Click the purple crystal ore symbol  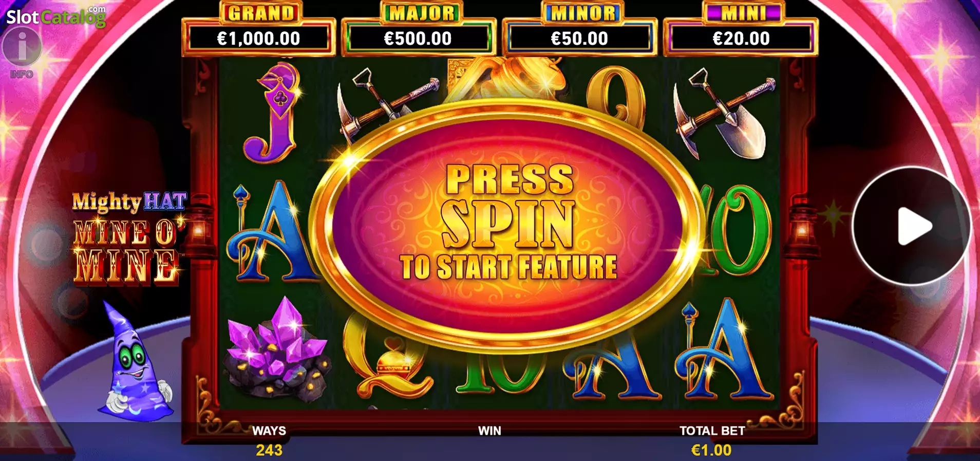tap(277, 349)
